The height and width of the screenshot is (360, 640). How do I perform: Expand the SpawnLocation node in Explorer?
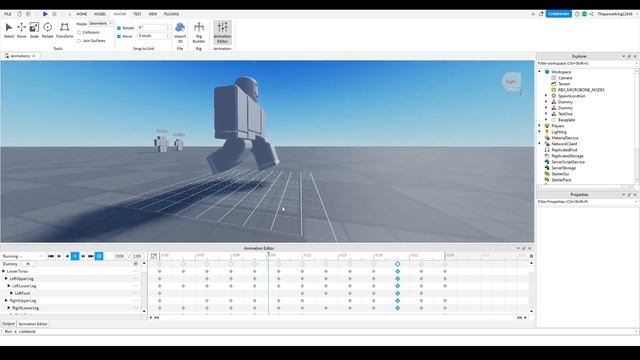[x=546, y=96]
